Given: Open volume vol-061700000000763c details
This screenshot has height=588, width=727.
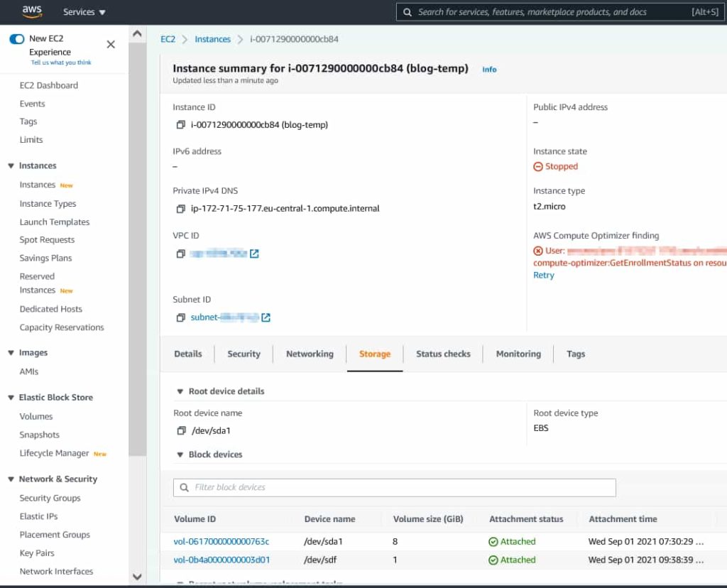Looking at the screenshot, I should 221,540.
